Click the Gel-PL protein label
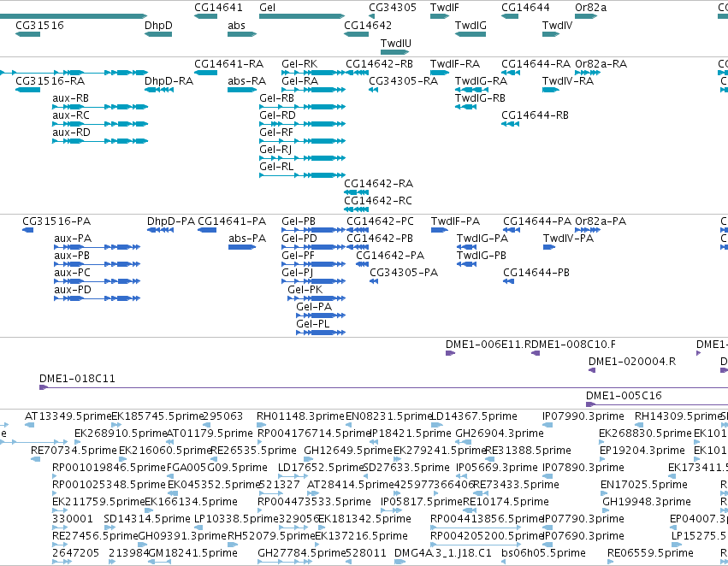728x566 pixels. click(x=313, y=323)
